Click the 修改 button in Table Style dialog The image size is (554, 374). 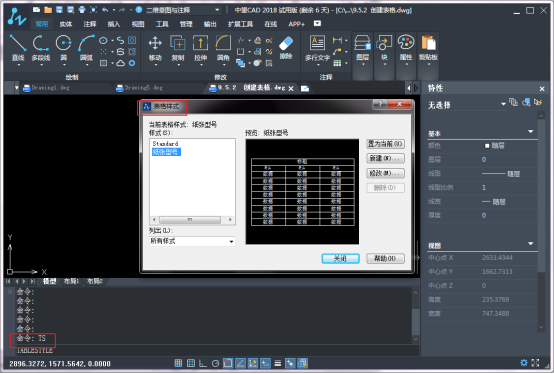tap(385, 173)
